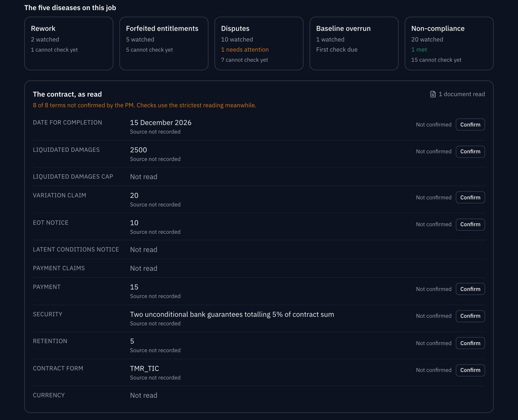
Task: Click '20 watched' on the Non-compliance card
Action: [427, 40]
